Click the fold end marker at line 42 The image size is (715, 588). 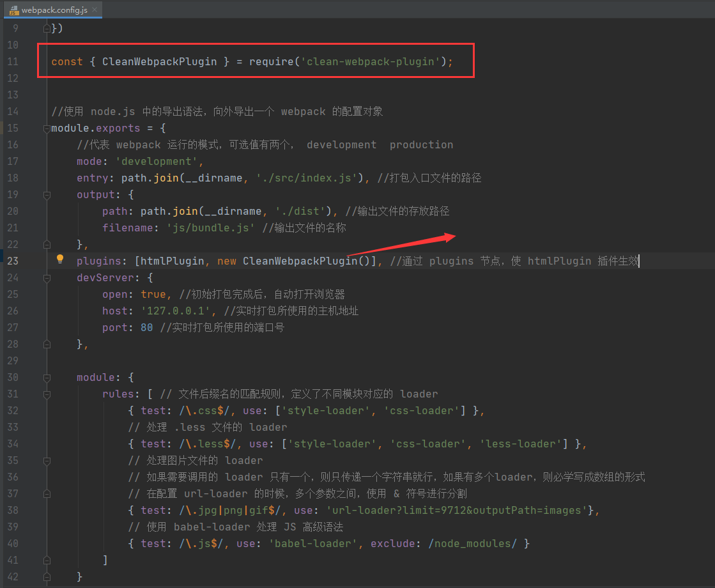[x=47, y=577]
